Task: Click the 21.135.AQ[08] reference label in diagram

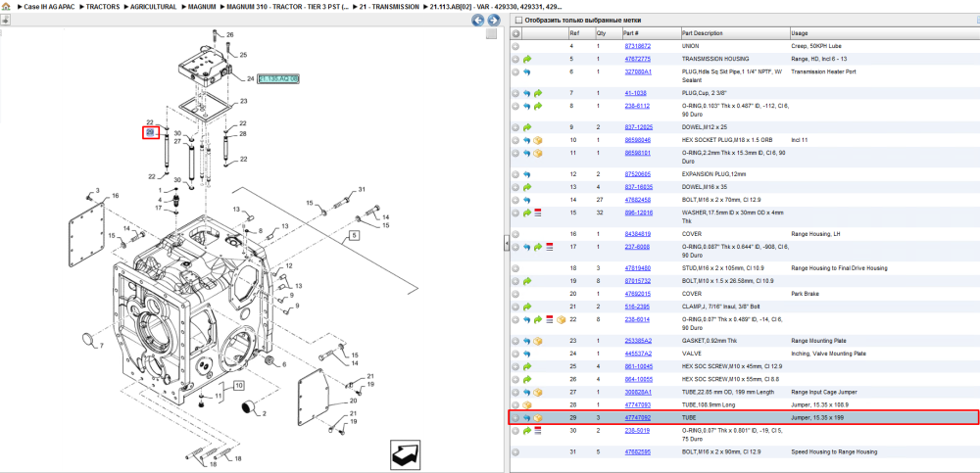Action: pyautogui.click(x=278, y=78)
